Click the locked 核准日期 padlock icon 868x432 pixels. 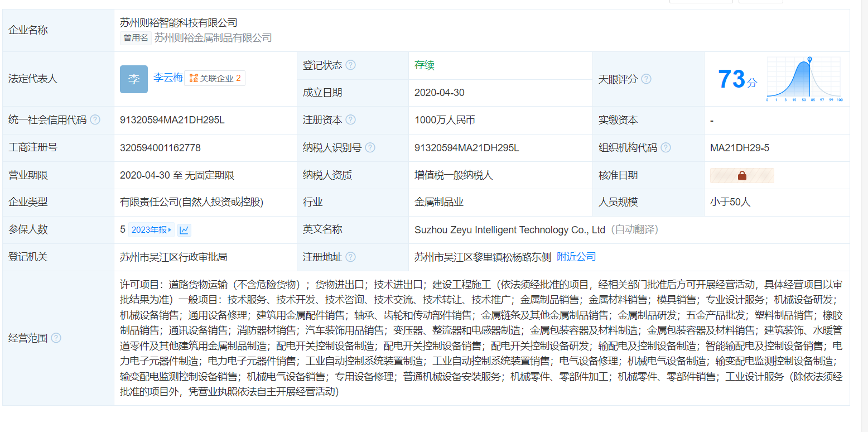[x=742, y=175]
